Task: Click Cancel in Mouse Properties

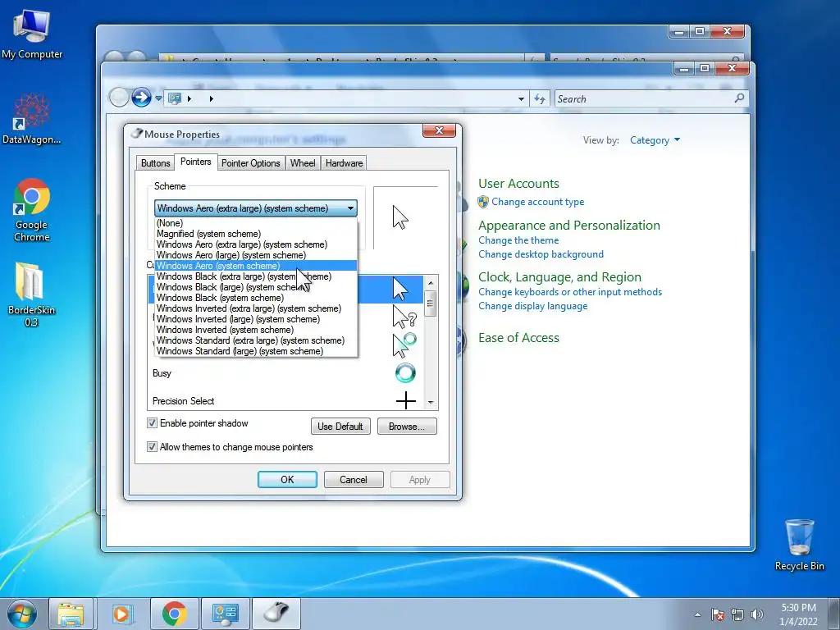Action: [354, 479]
